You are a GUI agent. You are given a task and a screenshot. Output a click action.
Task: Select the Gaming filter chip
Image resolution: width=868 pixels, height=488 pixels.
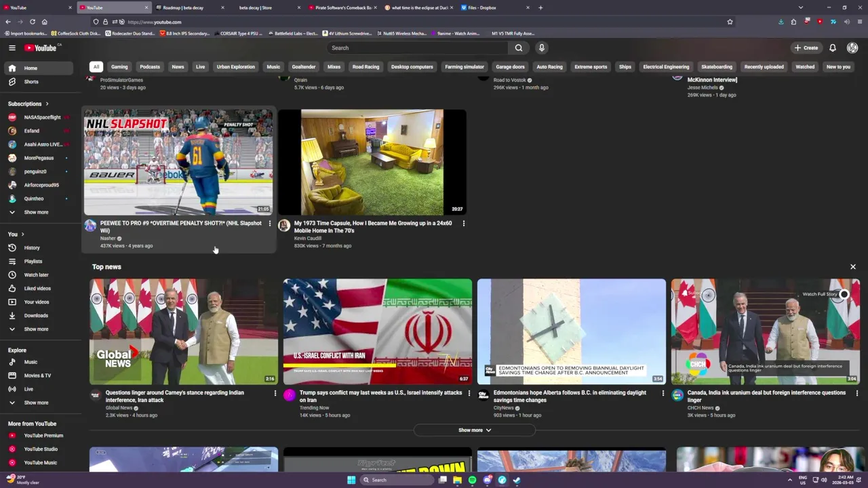click(119, 67)
